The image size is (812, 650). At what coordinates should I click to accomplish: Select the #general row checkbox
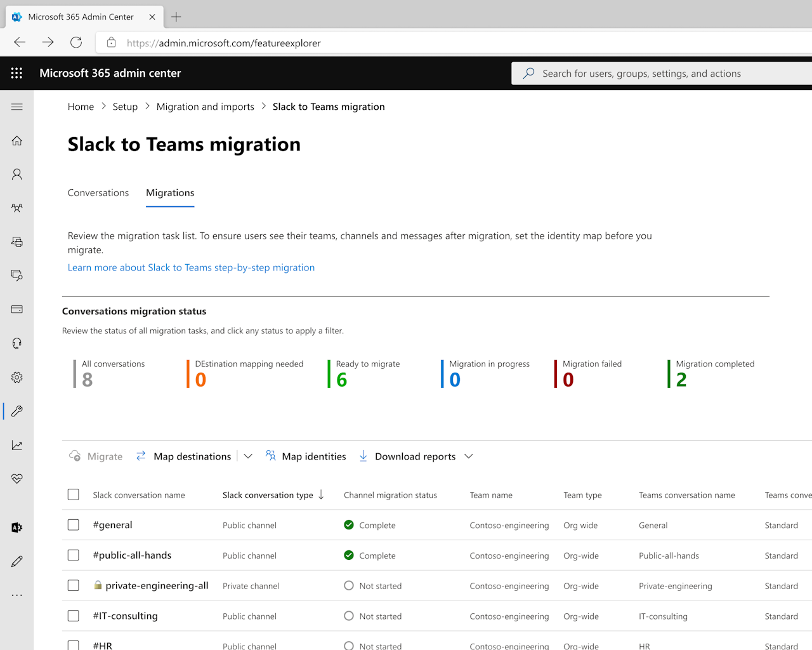pyautogui.click(x=73, y=525)
